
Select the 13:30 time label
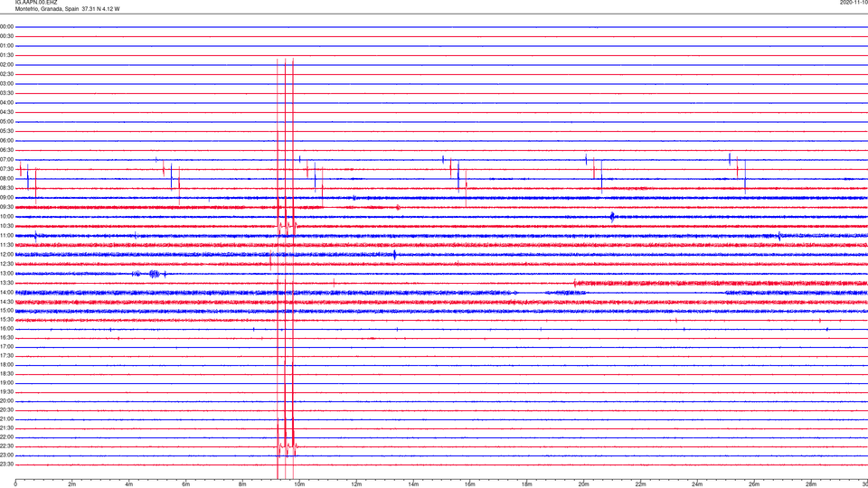coord(7,283)
